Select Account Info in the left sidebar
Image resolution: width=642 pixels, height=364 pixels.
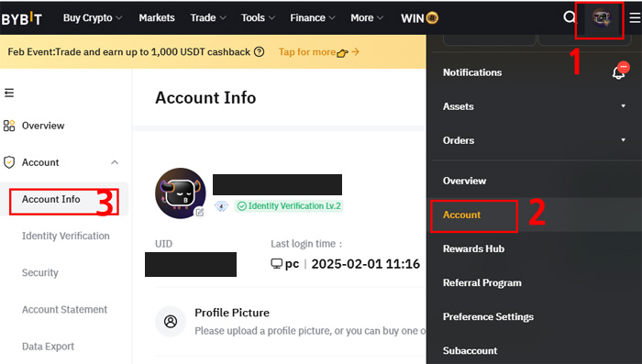click(x=51, y=199)
